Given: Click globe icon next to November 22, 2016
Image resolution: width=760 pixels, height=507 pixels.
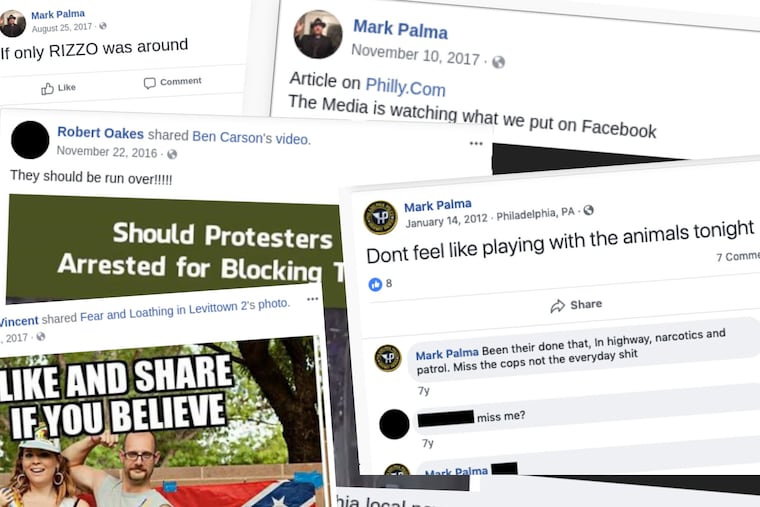Looking at the screenshot, I should pos(172,154).
